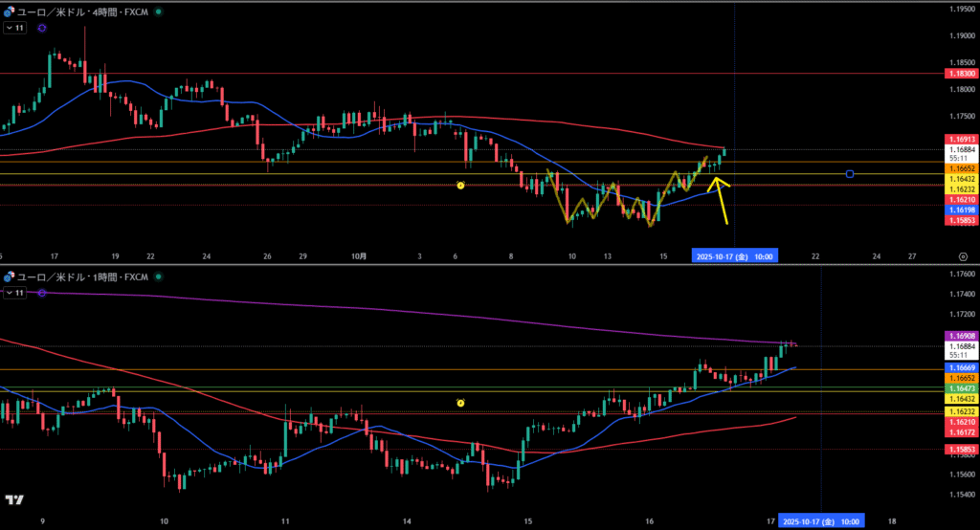Click the green market status dot, 1-hour chart
This screenshot has width=980, height=530.
pos(158,276)
